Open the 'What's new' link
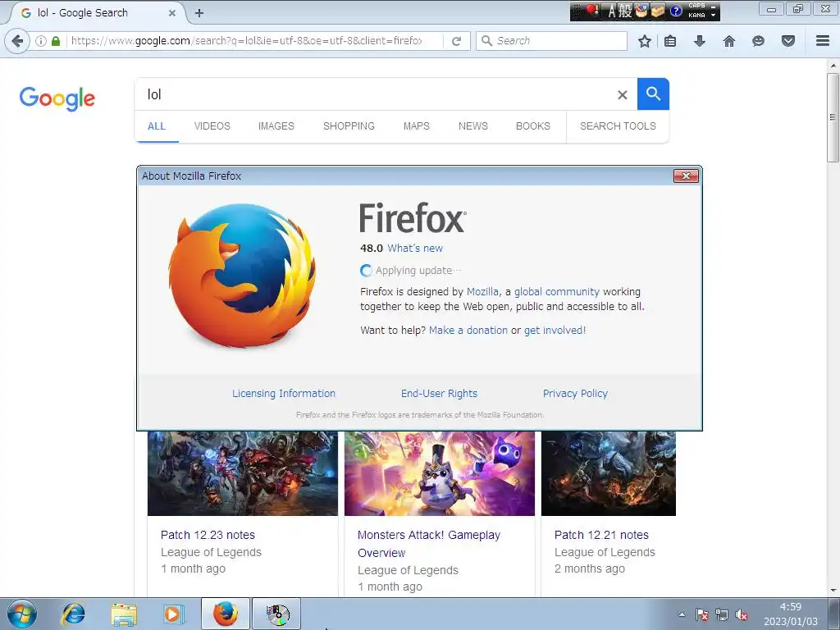The width and height of the screenshot is (840, 630). [x=415, y=248]
